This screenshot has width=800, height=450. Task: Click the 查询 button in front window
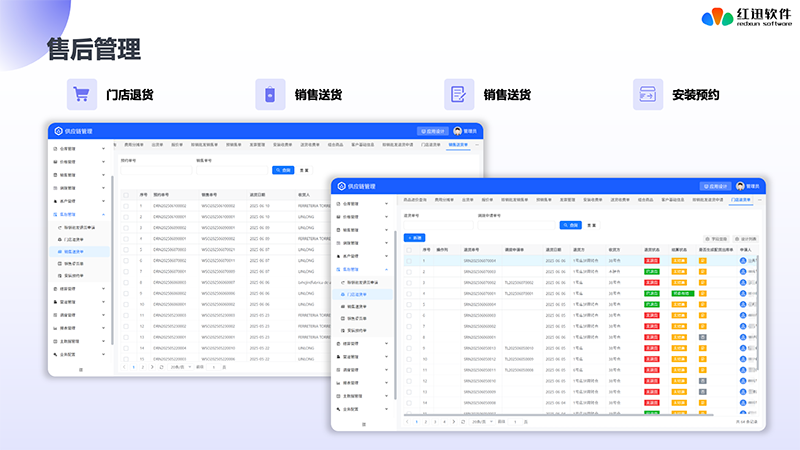coord(569,225)
